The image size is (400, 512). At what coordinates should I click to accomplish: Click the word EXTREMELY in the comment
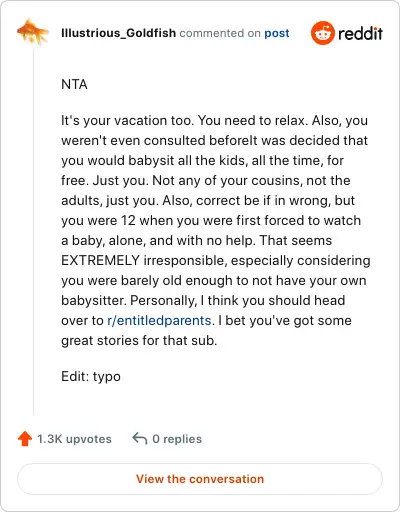[x=100, y=260]
